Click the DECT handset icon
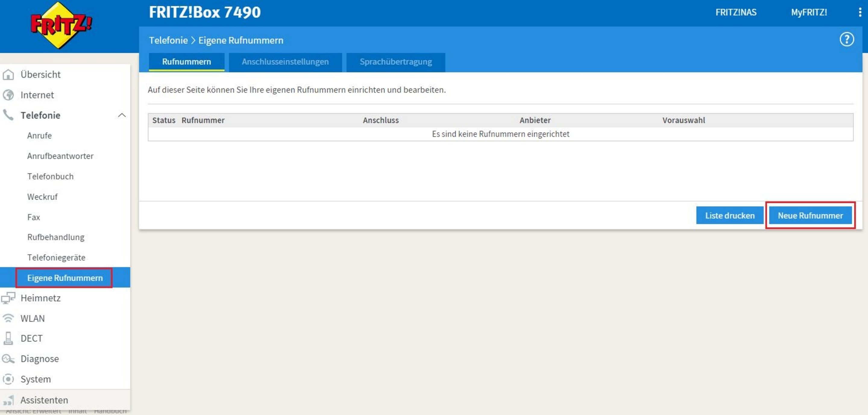 click(x=8, y=338)
